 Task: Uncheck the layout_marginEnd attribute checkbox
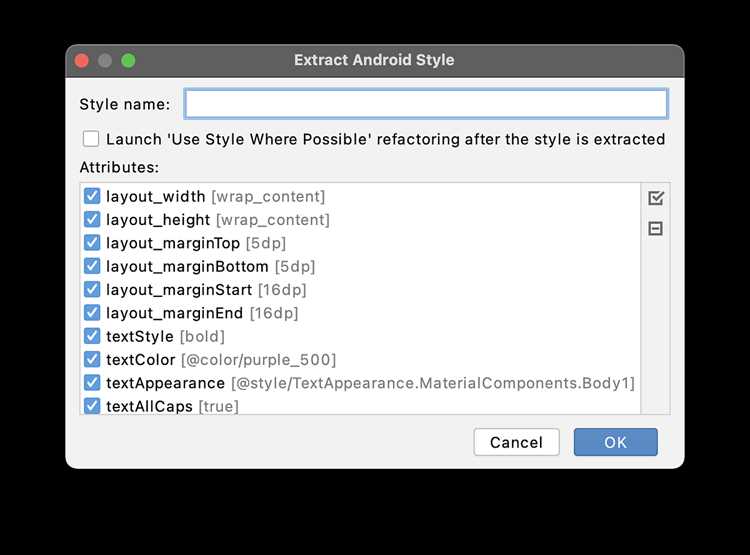coord(92,313)
